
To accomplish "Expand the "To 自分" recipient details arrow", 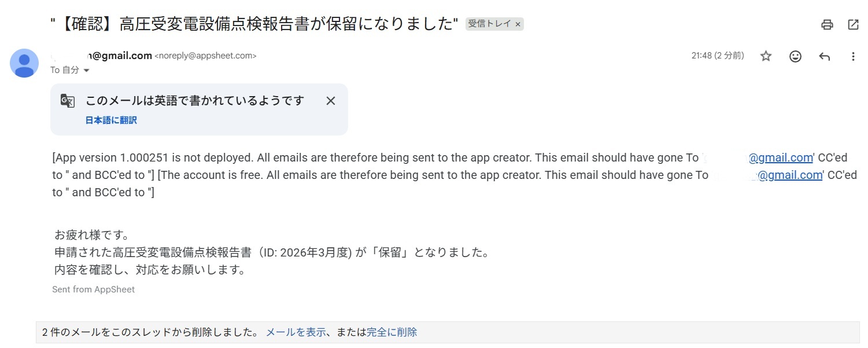I will (87, 71).
